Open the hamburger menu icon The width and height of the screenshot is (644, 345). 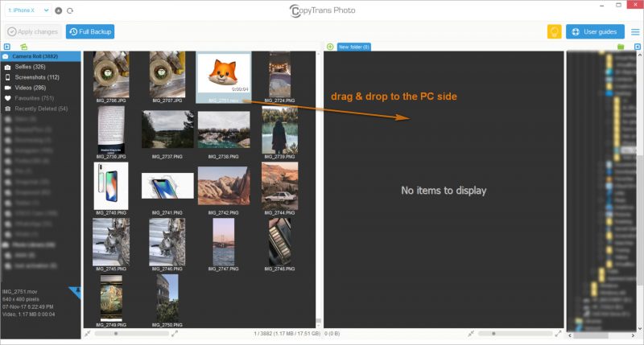tap(635, 31)
